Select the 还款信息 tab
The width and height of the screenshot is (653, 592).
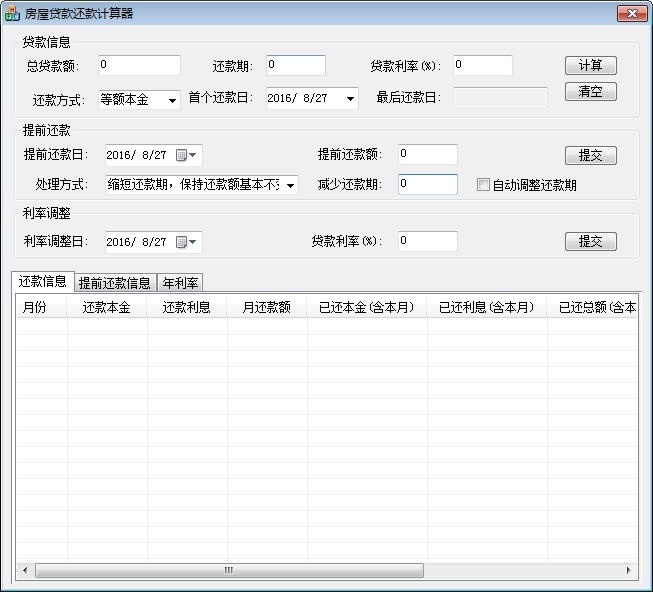click(42, 281)
